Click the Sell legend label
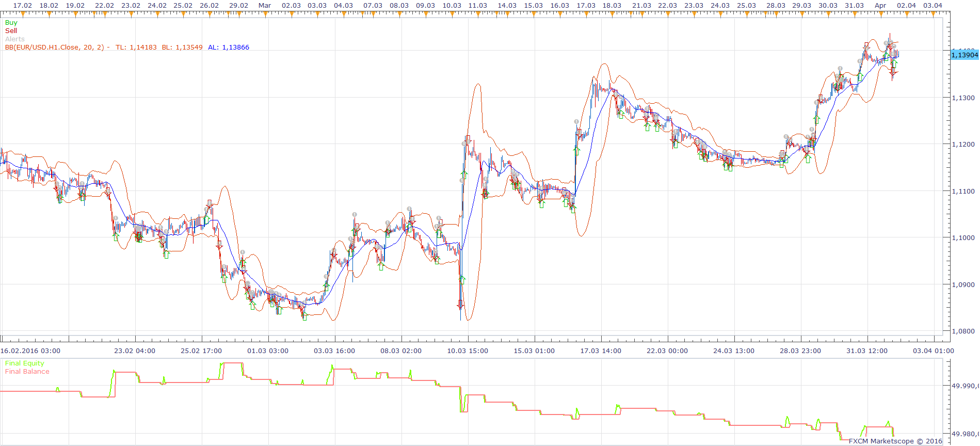The height and width of the screenshot is (446, 980). pyautogui.click(x=11, y=31)
